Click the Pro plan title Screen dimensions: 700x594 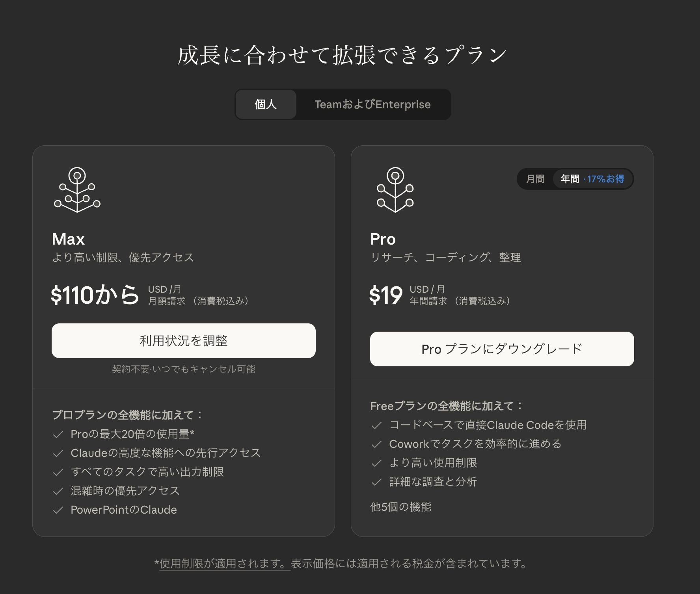(383, 239)
